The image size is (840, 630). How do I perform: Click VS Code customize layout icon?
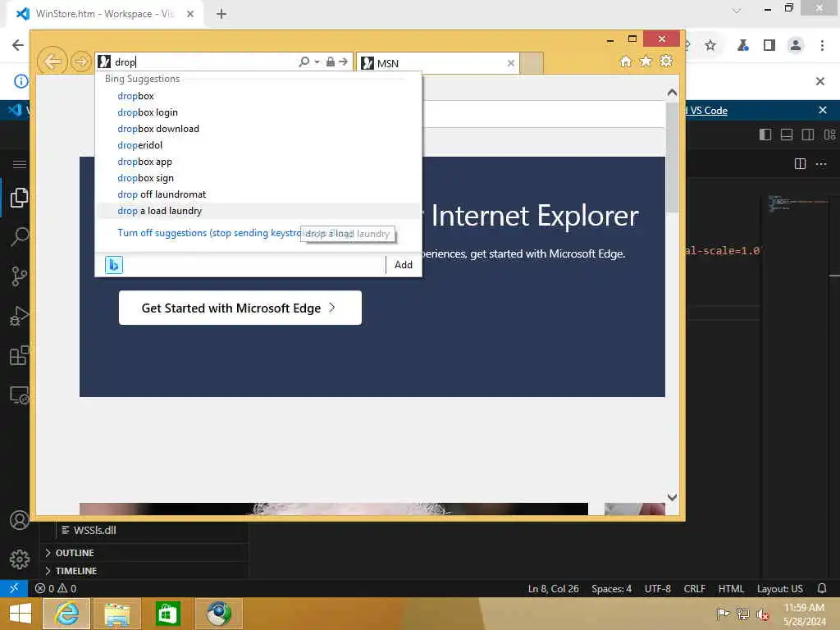[829, 135]
